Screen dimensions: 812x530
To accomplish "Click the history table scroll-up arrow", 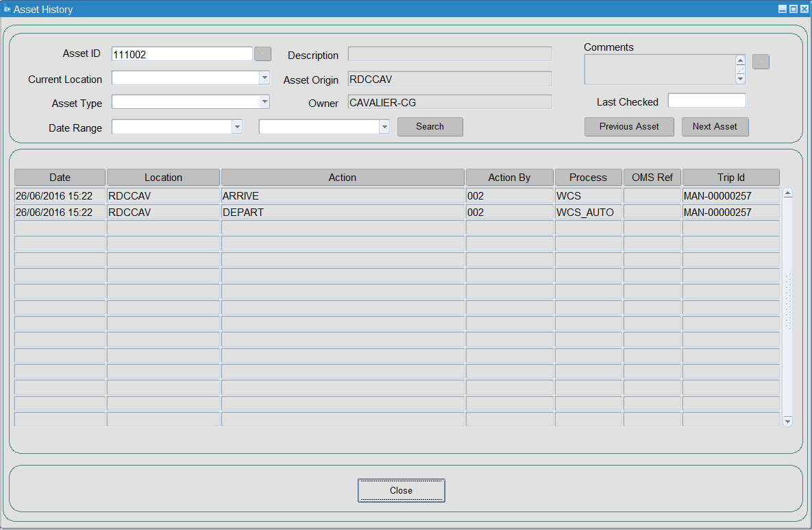I will click(x=787, y=193).
